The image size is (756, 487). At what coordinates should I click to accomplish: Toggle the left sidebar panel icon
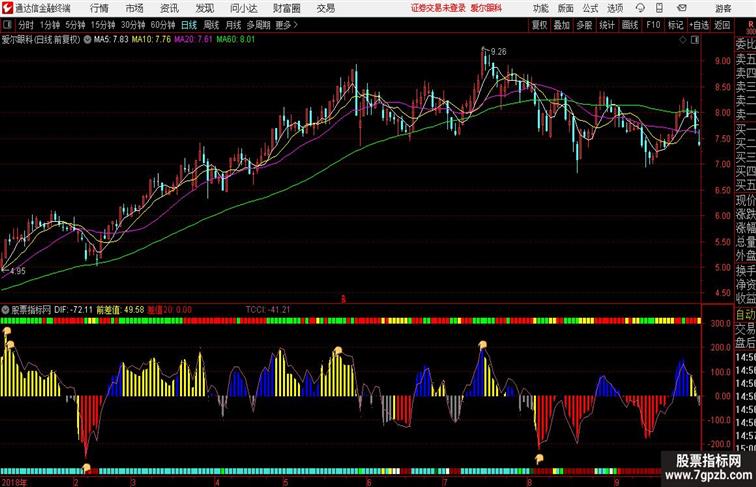tap(7, 25)
